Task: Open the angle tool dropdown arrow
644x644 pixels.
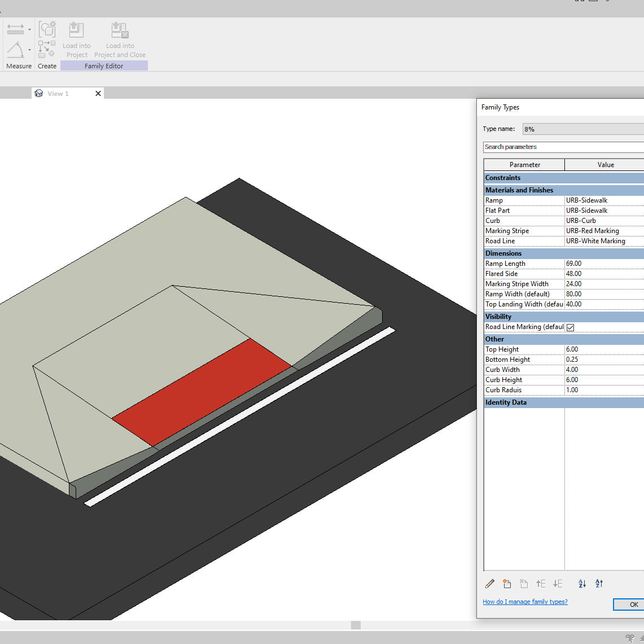Action: [x=29, y=50]
